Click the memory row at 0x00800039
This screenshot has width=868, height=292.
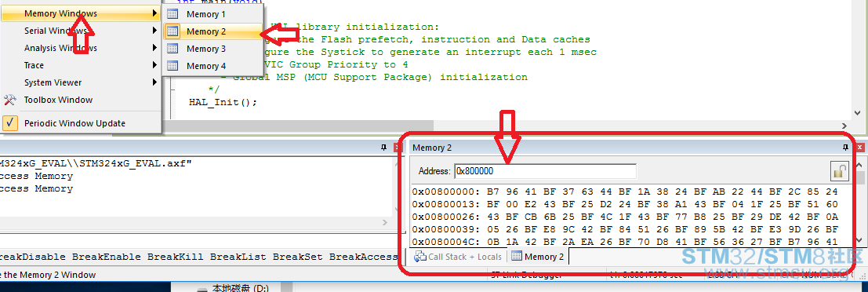coord(625,229)
